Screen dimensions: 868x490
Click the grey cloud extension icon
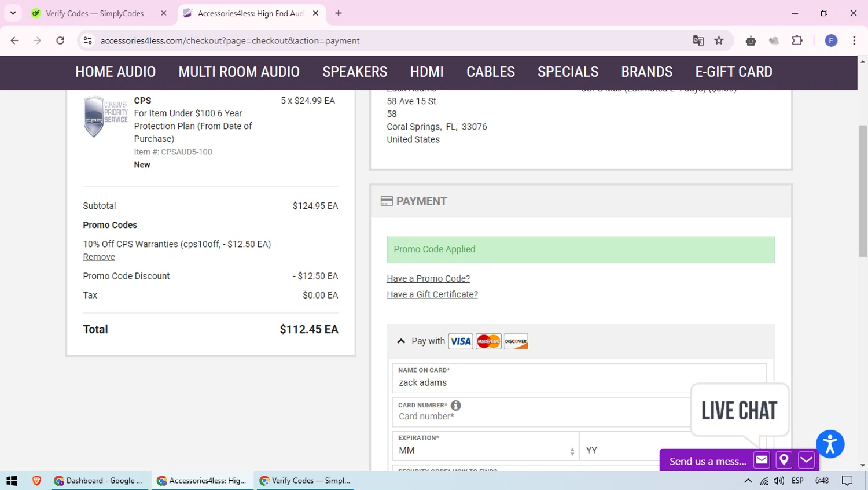[774, 40]
